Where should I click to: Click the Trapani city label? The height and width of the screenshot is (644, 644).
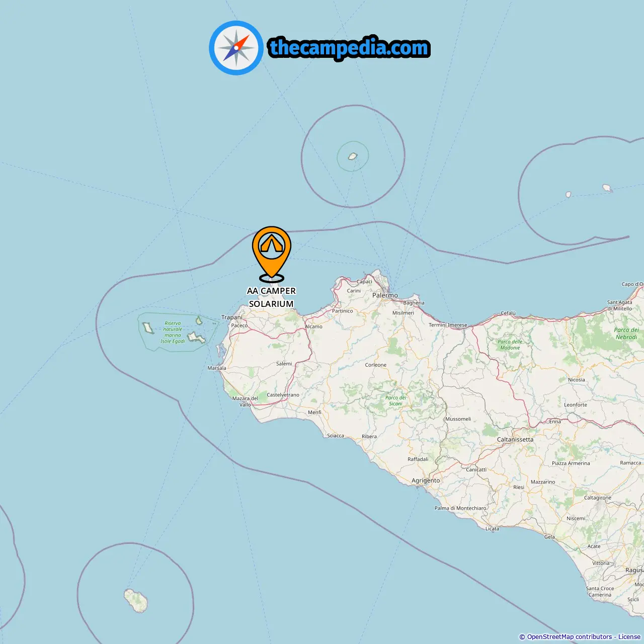[x=232, y=317]
